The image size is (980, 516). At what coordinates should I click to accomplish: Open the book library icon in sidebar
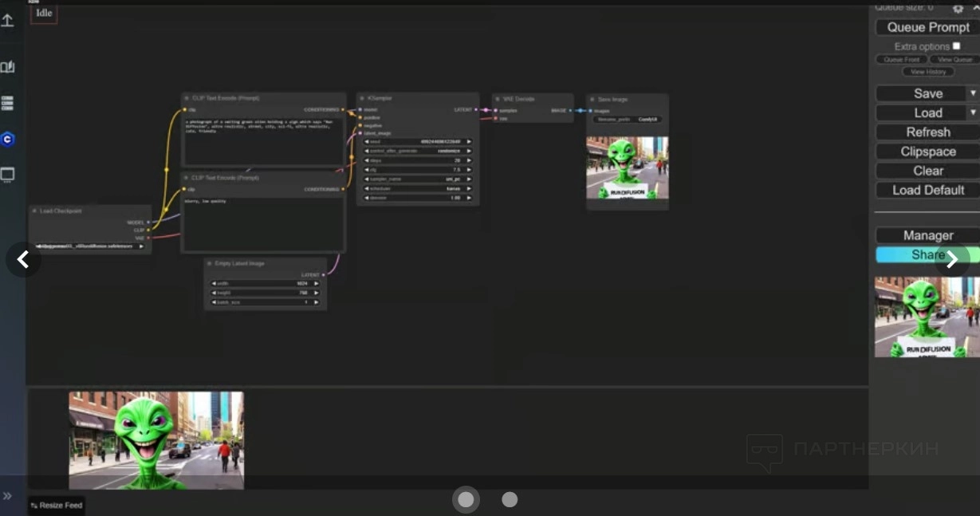click(x=7, y=67)
